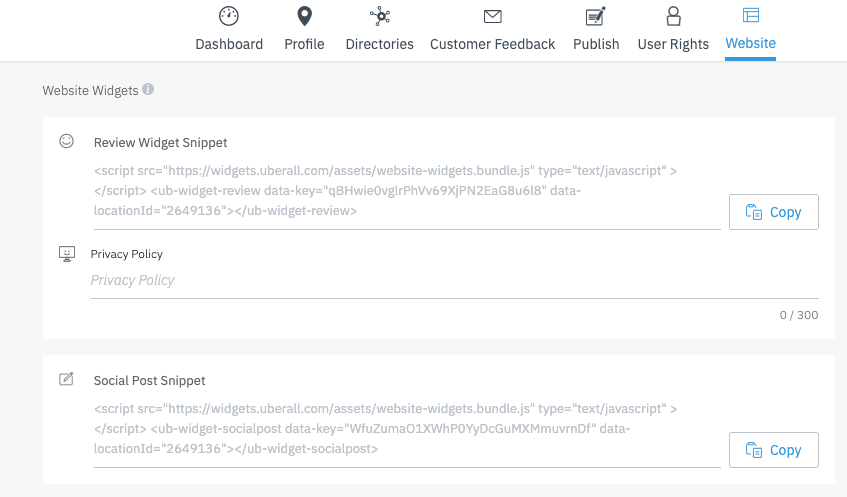Click the Directories network icon
Screen dimensions: 847x497
pyautogui.click(x=380, y=16)
